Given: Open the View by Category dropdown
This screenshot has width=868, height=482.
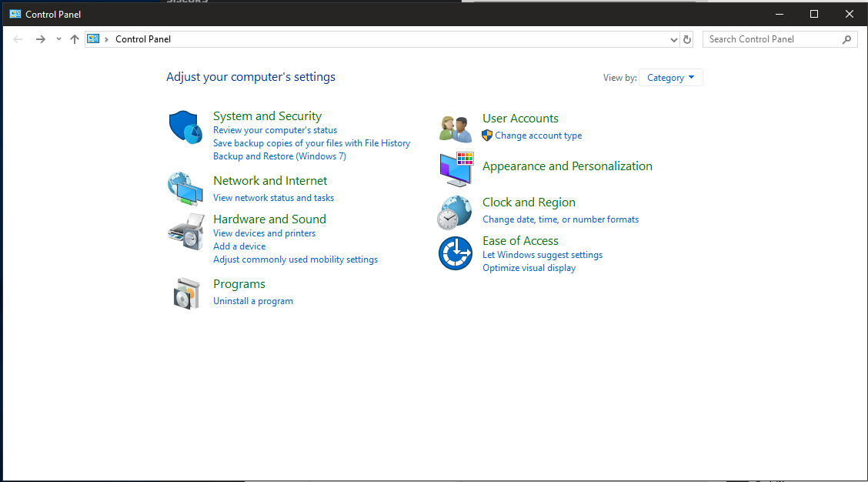Looking at the screenshot, I should pos(671,78).
